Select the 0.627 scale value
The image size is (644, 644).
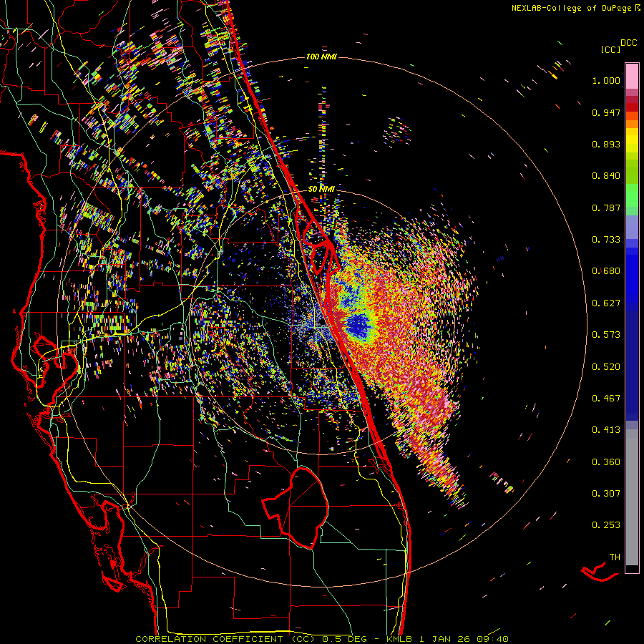click(606, 303)
